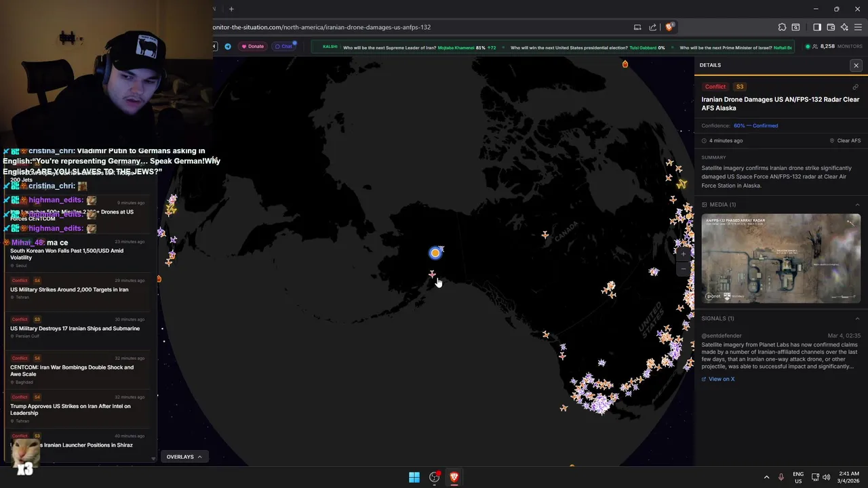Open the clock showing 2:41 AM
The image size is (868, 488).
pyautogui.click(x=848, y=477)
